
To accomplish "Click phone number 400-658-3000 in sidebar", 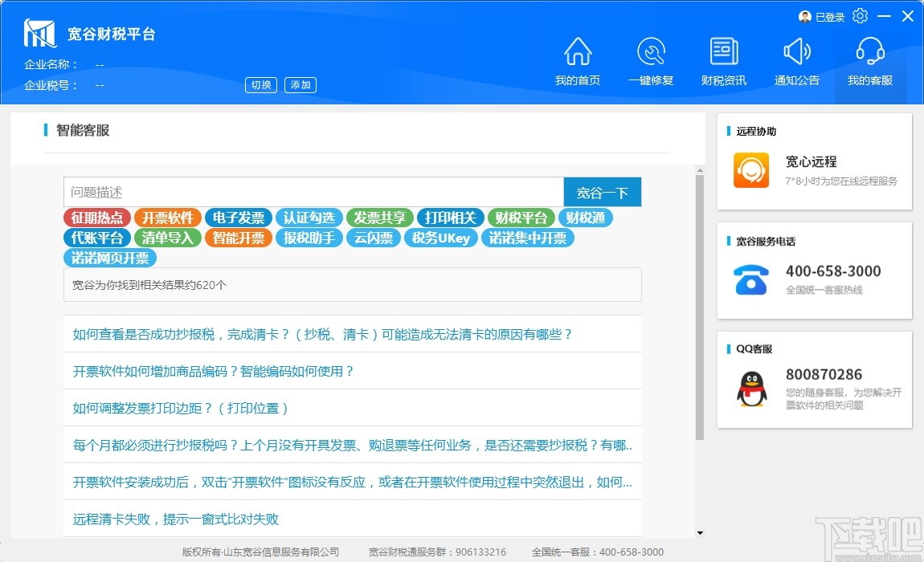I will 833,271.
